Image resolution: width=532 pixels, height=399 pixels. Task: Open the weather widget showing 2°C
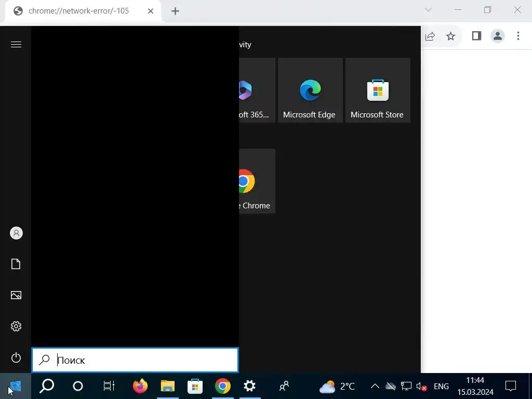[x=337, y=386]
